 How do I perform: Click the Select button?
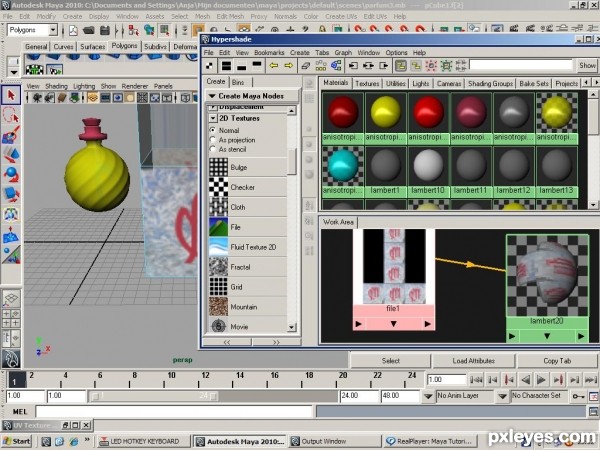click(390, 360)
